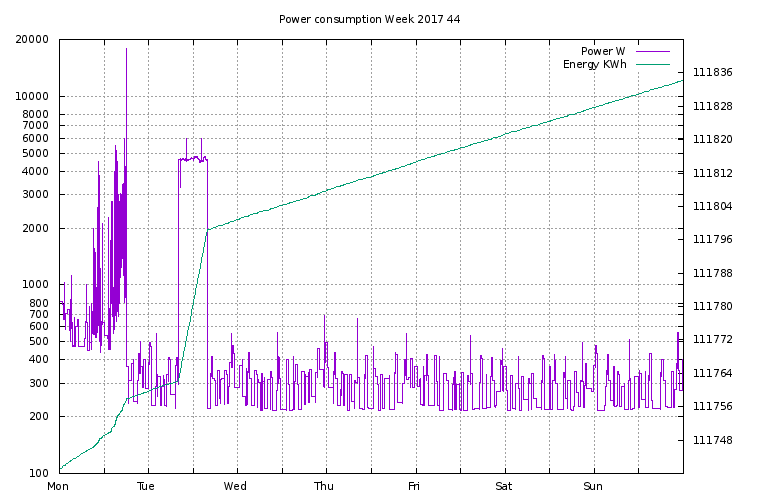This screenshot has width=768, height=500.
Task: Click the 600 left axis label
Action: click(x=39, y=326)
